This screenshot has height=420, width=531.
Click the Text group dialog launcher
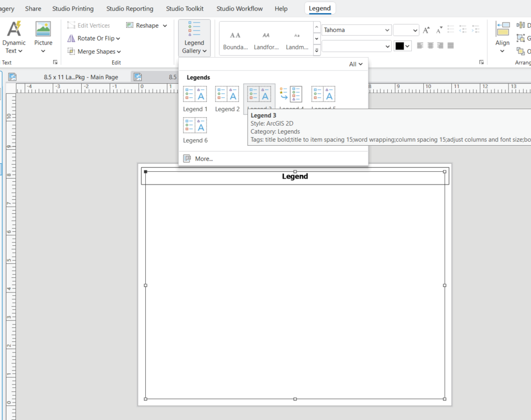55,62
